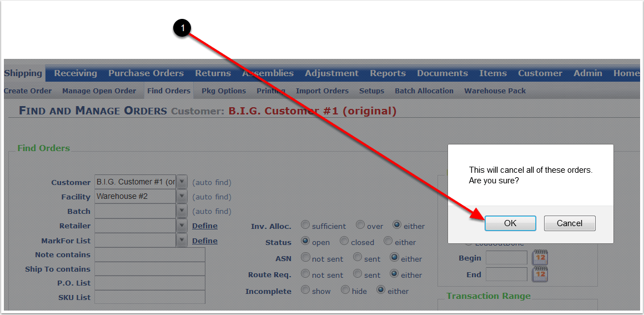Select ASN sent radio button
Screen dimensions: 644x315
click(358, 257)
